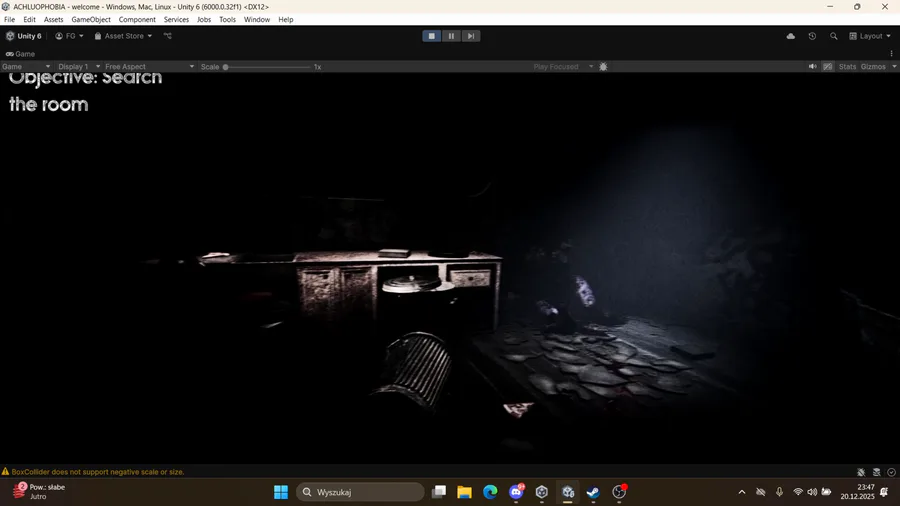900x506 pixels.
Task: Open the FG account dropdown
Action: click(69, 36)
